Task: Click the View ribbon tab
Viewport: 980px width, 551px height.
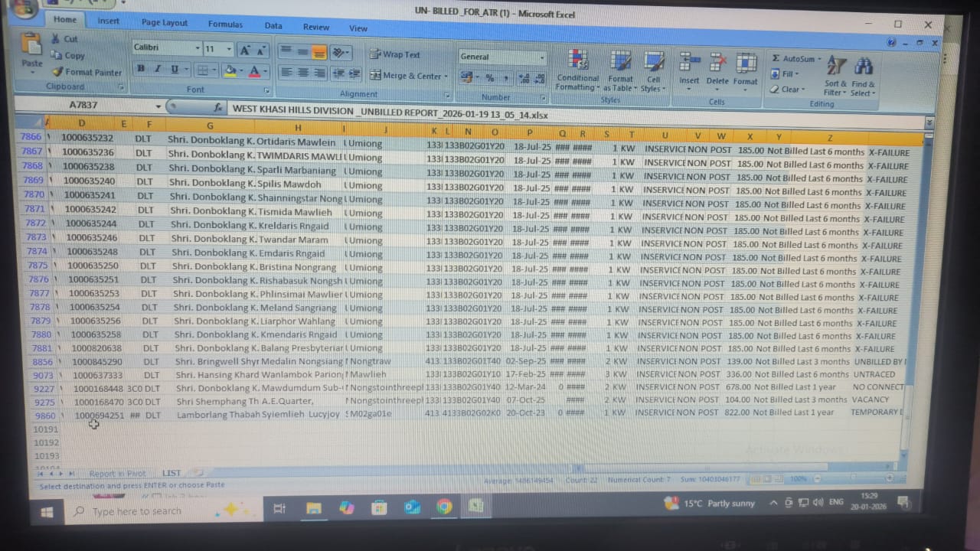Action: pyautogui.click(x=358, y=28)
